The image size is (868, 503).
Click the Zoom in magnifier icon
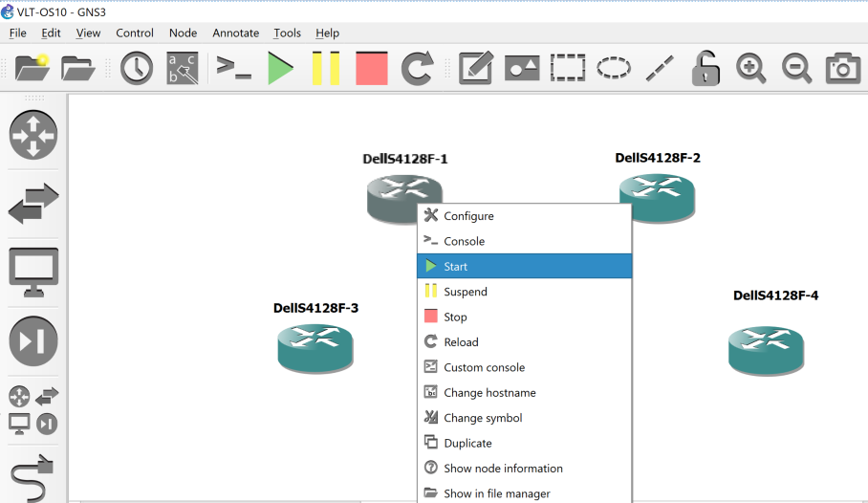750,68
